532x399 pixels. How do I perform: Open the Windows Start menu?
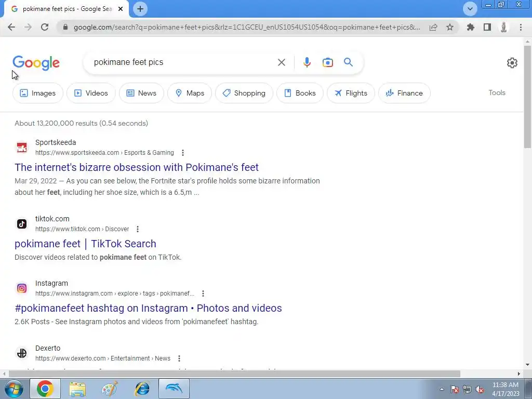click(x=14, y=389)
